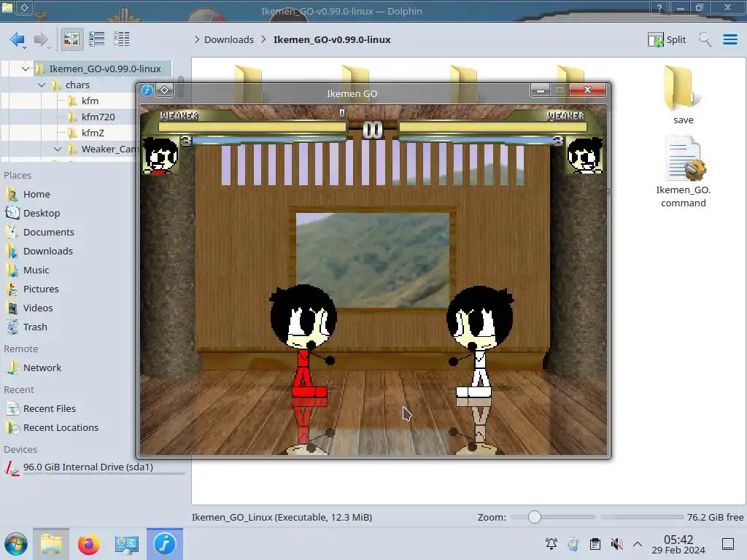Toggle Dolphin window on all desktops
The image size is (747, 560).
pos(24,7)
